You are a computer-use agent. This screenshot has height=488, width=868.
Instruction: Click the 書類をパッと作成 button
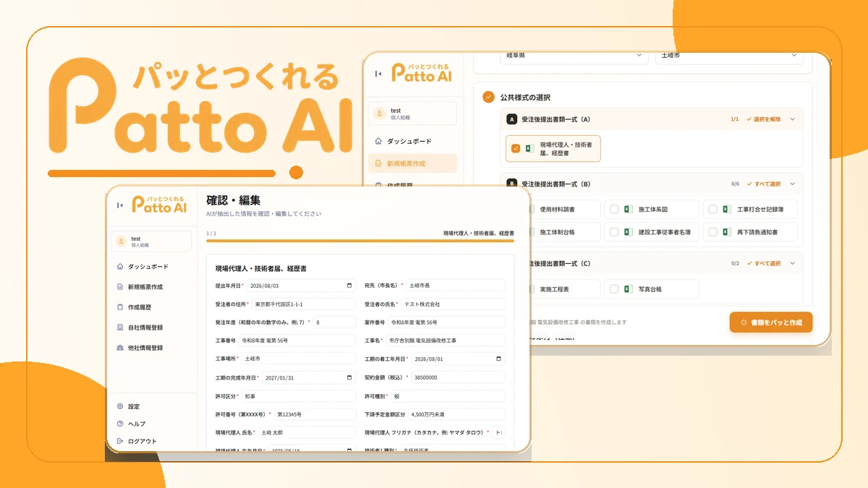771,322
